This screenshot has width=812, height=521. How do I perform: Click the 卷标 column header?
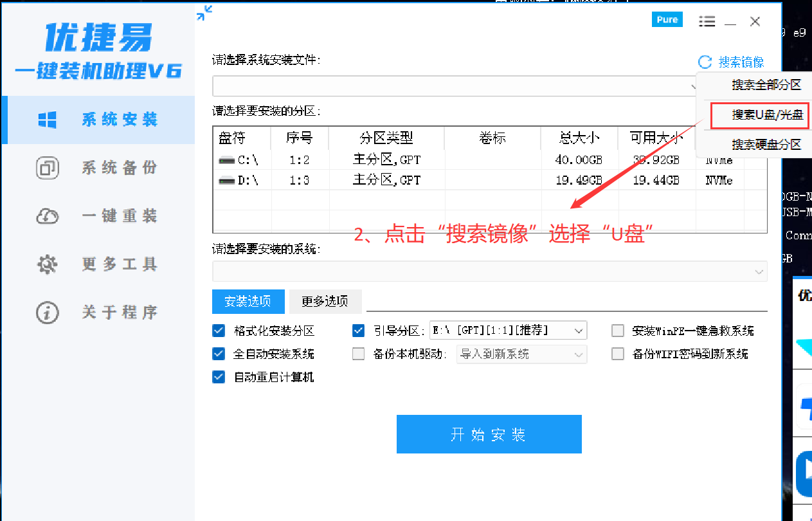click(492, 138)
